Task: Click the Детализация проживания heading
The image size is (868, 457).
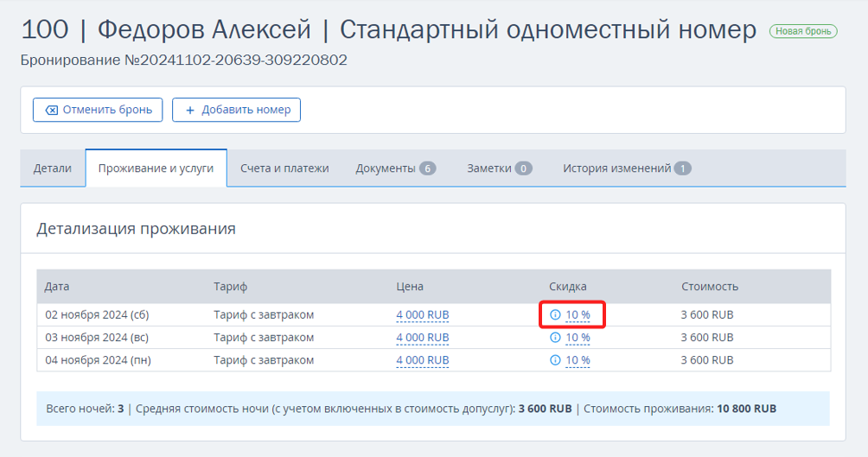Action: pos(137,228)
